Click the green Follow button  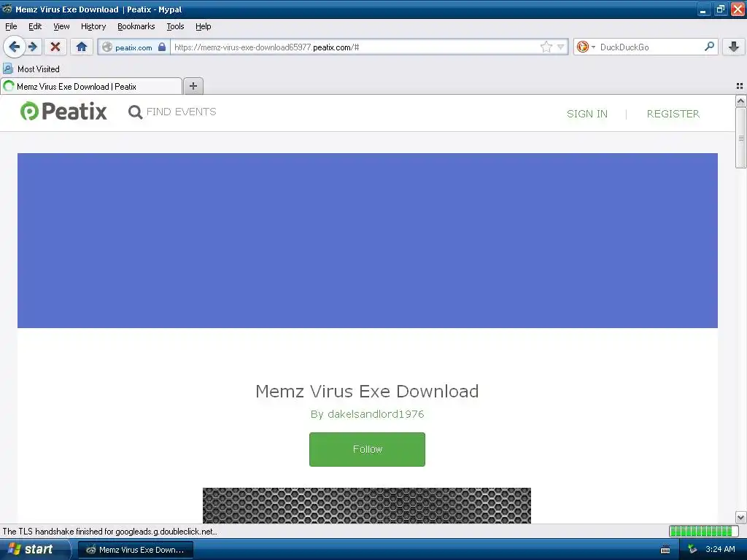click(367, 449)
